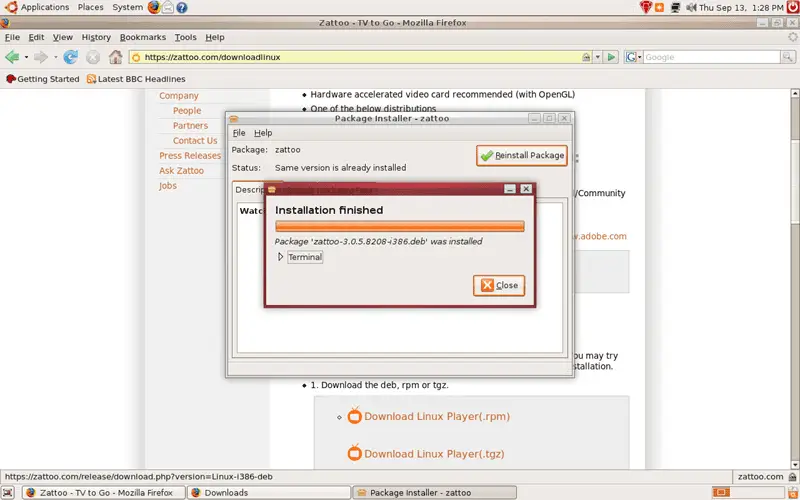Click the green Back arrow in Firefox

coord(12,57)
